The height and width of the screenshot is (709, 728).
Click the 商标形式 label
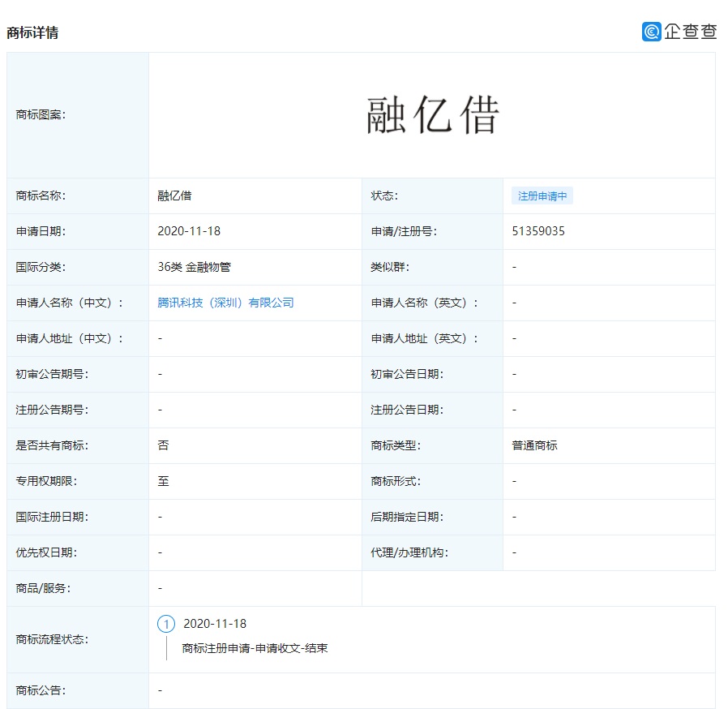396,481
